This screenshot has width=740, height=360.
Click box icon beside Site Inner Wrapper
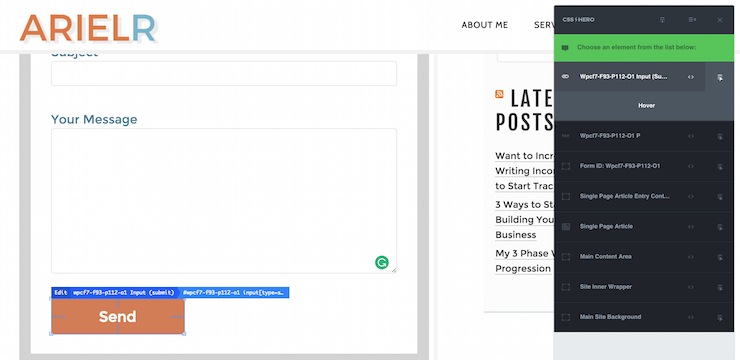[566, 287]
